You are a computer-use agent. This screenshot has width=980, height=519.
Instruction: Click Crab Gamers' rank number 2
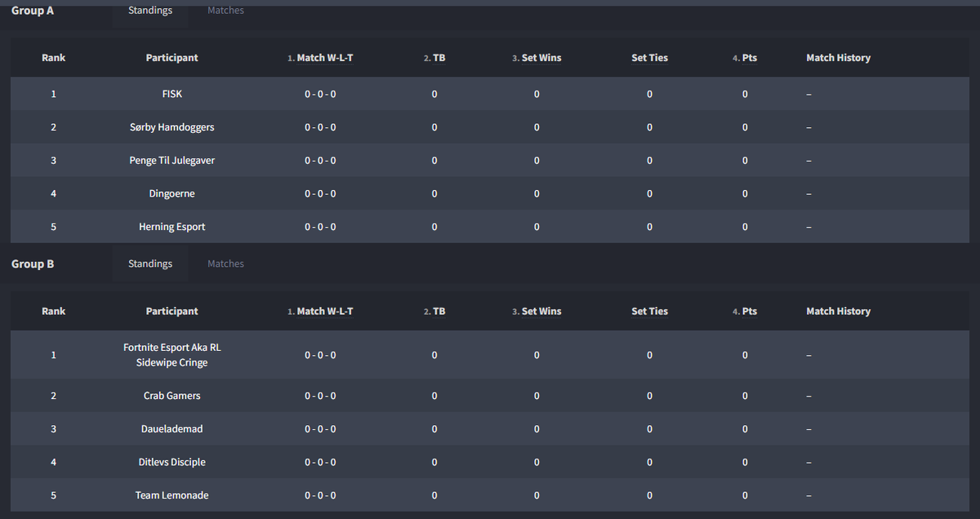(x=54, y=396)
